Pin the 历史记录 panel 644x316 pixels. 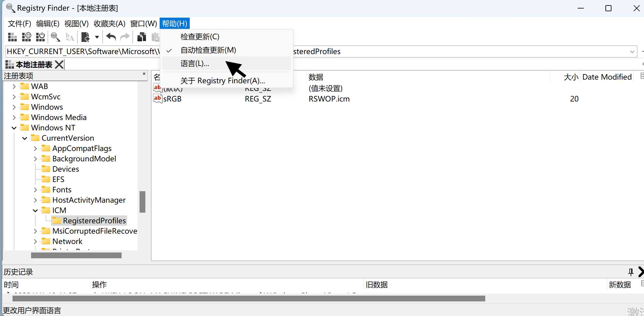pos(631,272)
